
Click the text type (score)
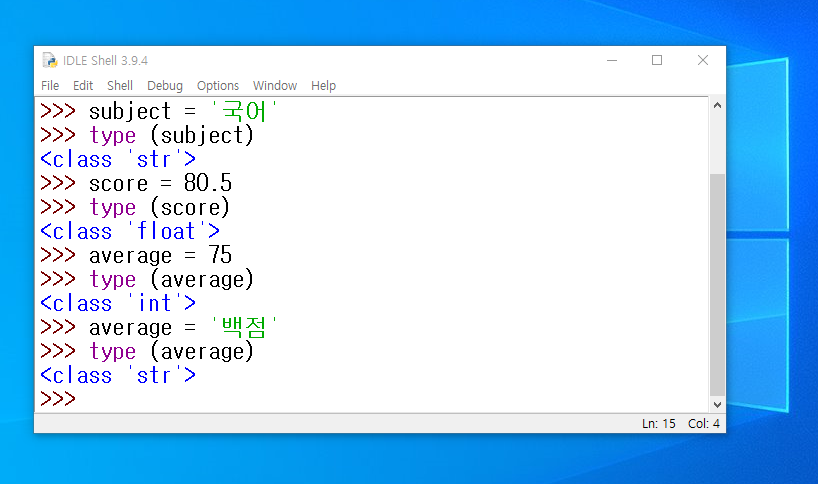(160, 207)
